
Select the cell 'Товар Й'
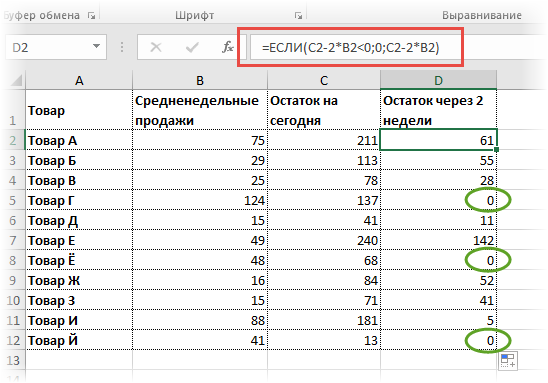point(79,340)
